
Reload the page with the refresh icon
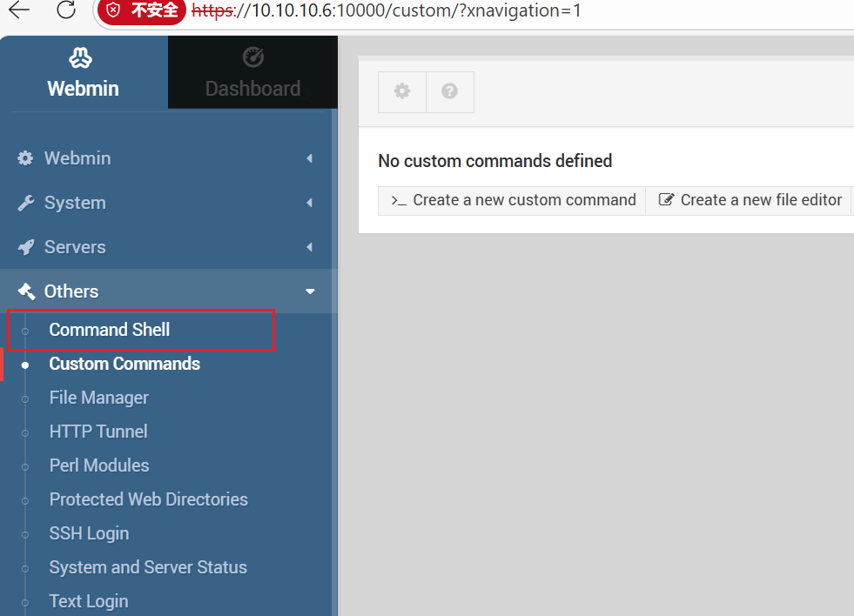click(x=66, y=10)
